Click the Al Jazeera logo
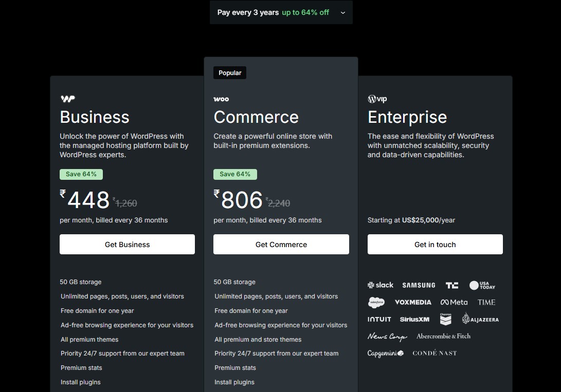Image resolution: width=561 pixels, height=392 pixels. pyautogui.click(x=480, y=319)
